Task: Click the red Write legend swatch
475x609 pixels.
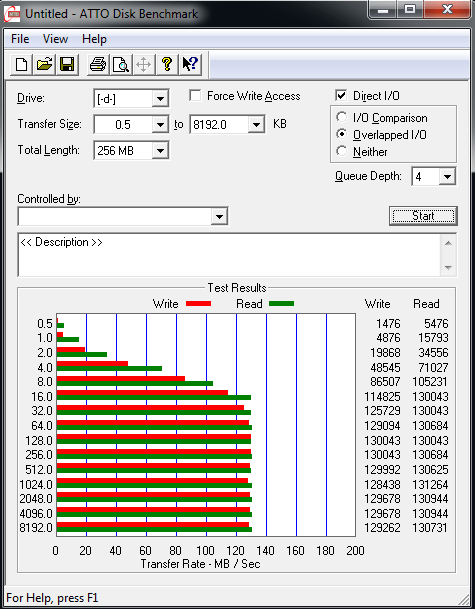Action: 198,304
